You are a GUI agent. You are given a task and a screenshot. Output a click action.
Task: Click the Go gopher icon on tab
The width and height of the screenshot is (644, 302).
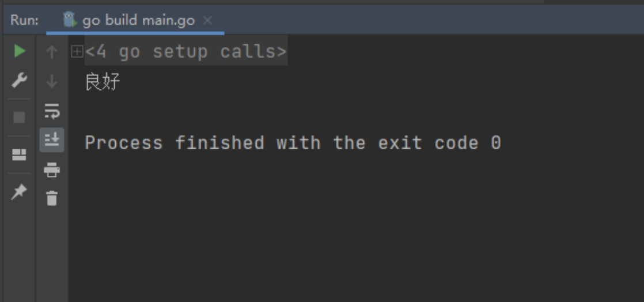click(70, 20)
